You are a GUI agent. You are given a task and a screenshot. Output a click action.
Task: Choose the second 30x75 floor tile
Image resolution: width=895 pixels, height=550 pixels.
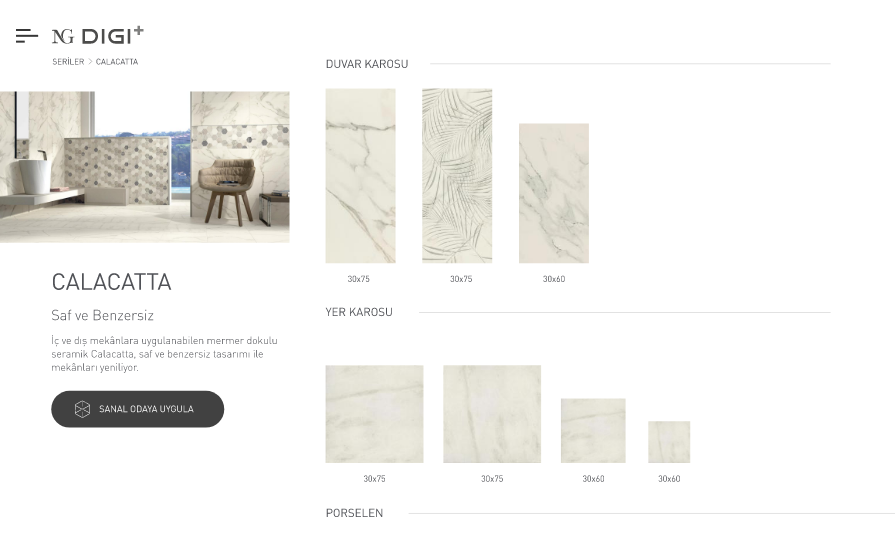click(x=492, y=414)
